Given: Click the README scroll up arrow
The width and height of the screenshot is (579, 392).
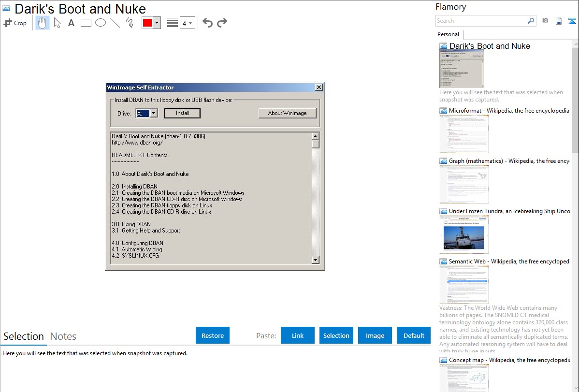Looking at the screenshot, I should point(315,136).
